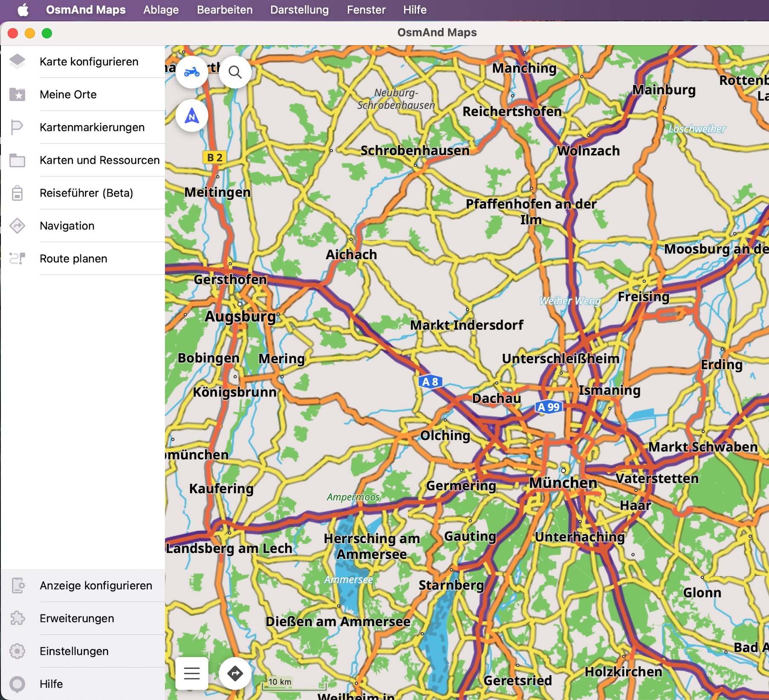Select Navigation in the sidebar
This screenshot has height=700, width=769.
click(x=83, y=226)
